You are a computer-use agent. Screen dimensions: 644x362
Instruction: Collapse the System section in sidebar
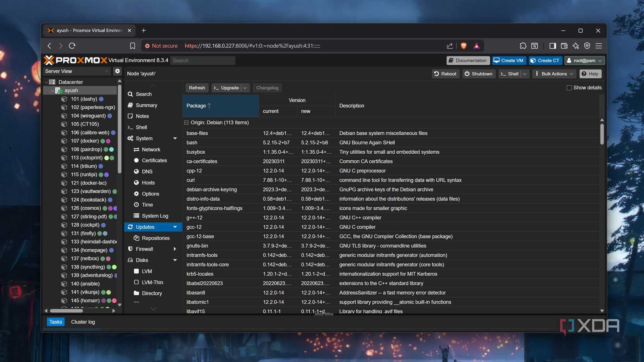click(175, 138)
